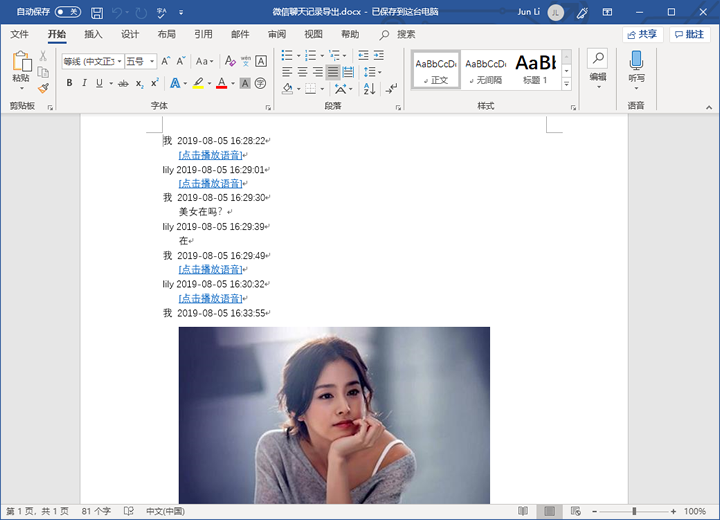
Task: Open the Dictate (听写) microphone
Action: (x=636, y=60)
